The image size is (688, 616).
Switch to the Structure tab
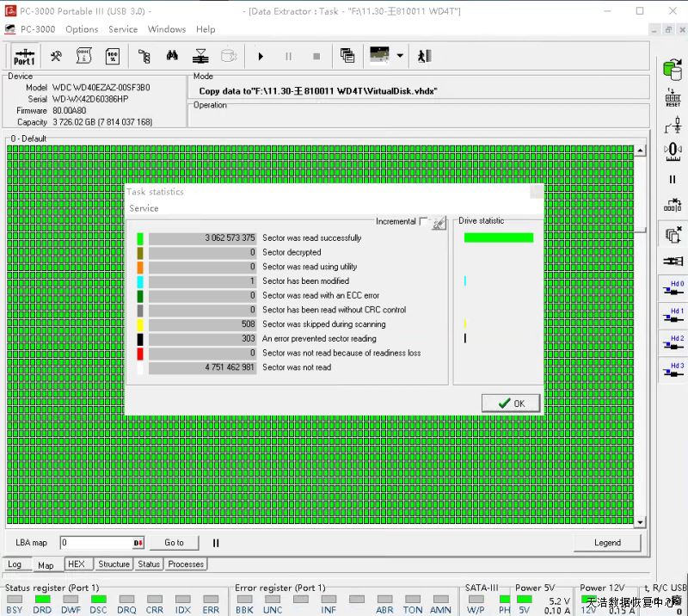114,564
